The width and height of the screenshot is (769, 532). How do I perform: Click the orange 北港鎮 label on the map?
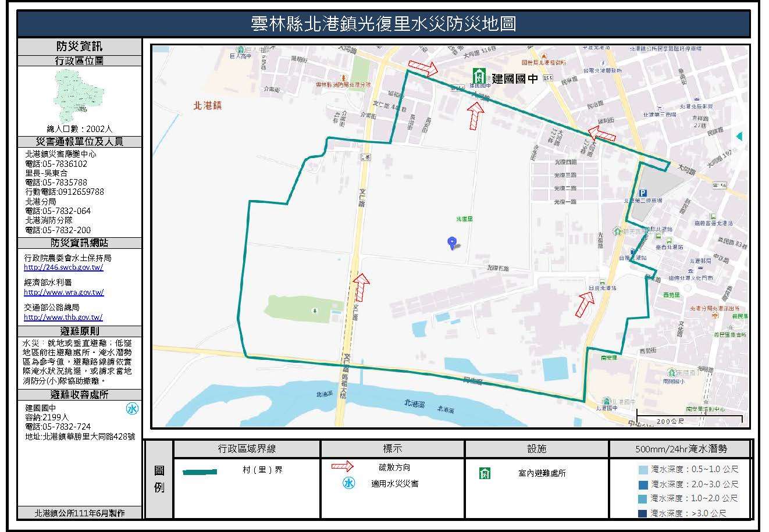click(208, 106)
